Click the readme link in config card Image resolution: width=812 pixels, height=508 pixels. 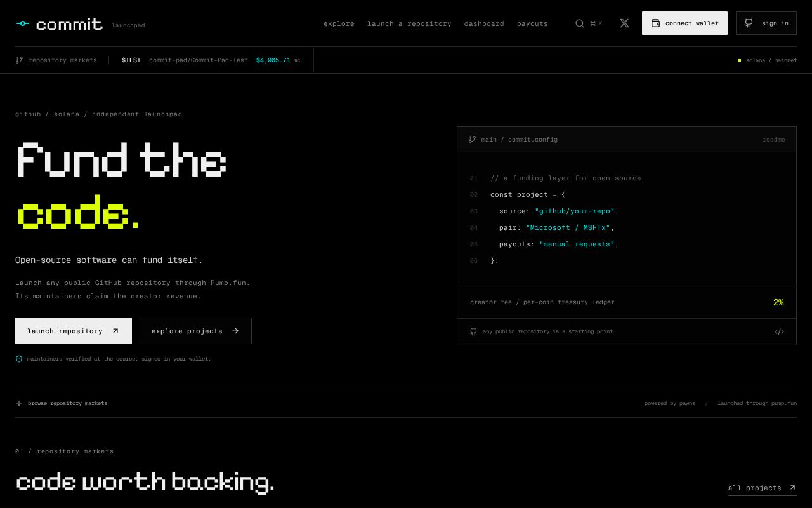(774, 140)
